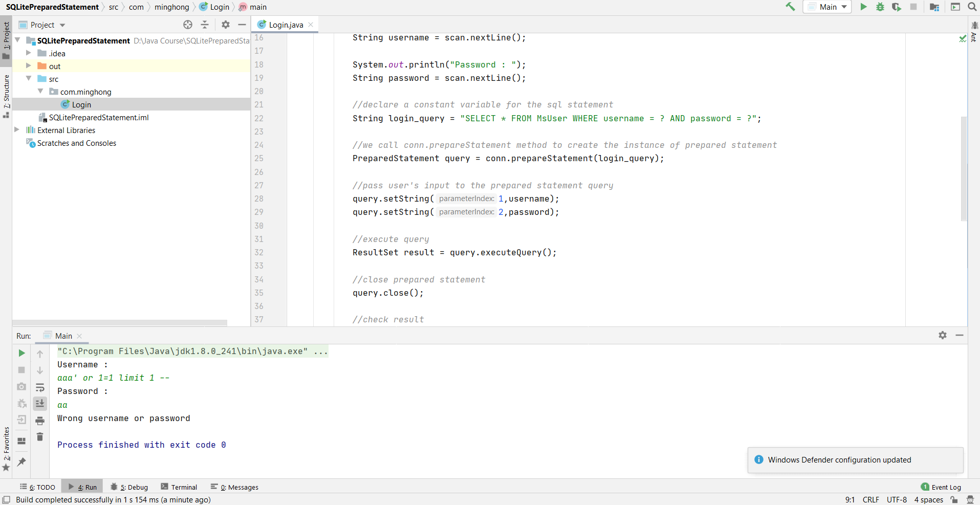
Task: Open UTF-8 encoding selector
Action: click(897, 500)
